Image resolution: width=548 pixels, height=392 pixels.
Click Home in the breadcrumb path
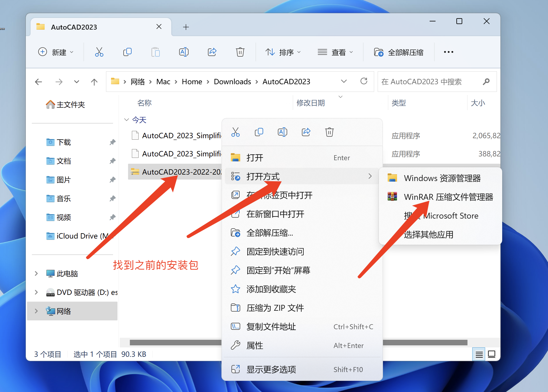click(192, 82)
